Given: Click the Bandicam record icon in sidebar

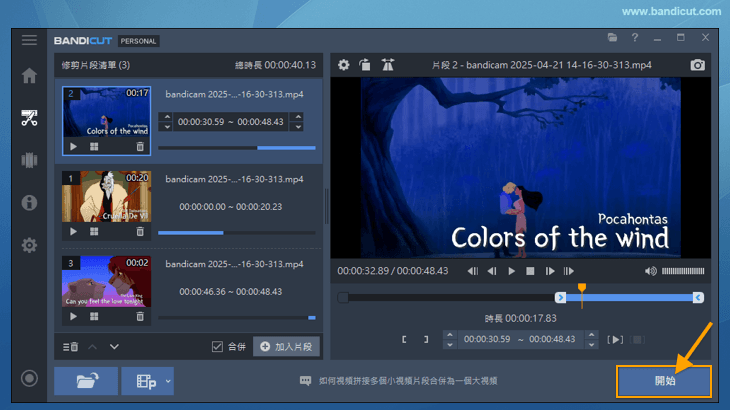Looking at the screenshot, I should (29, 378).
